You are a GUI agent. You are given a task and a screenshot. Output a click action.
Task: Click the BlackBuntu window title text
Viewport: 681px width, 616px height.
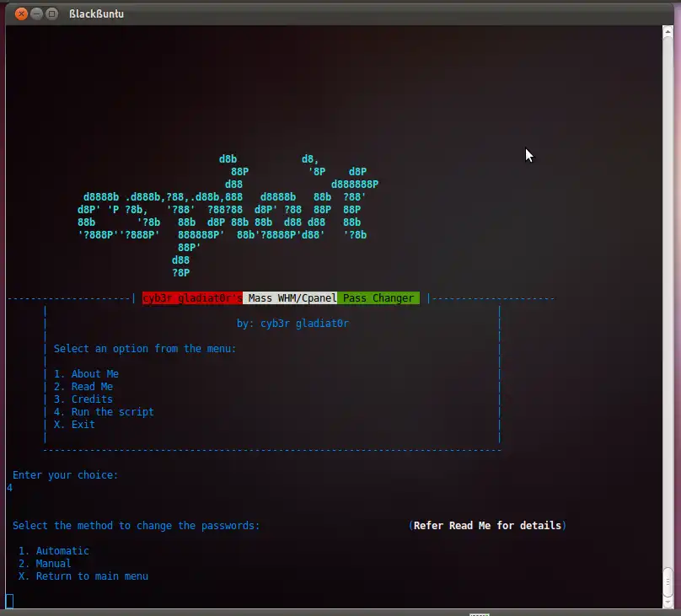point(96,13)
